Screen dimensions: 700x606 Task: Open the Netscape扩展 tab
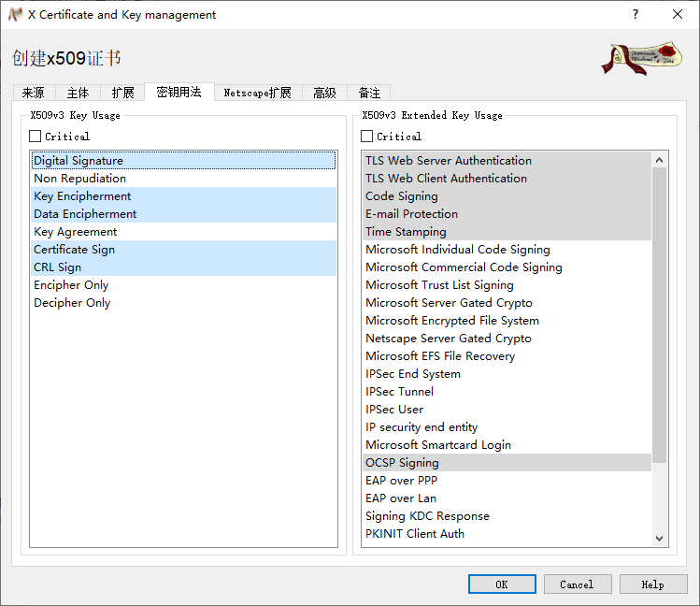tap(257, 93)
